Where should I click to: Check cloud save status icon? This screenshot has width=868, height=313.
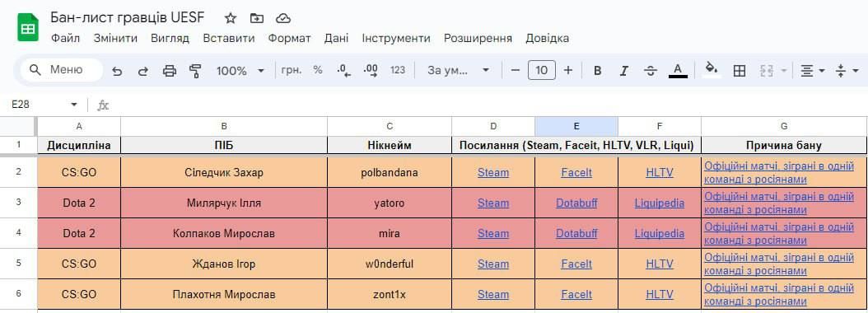283,18
